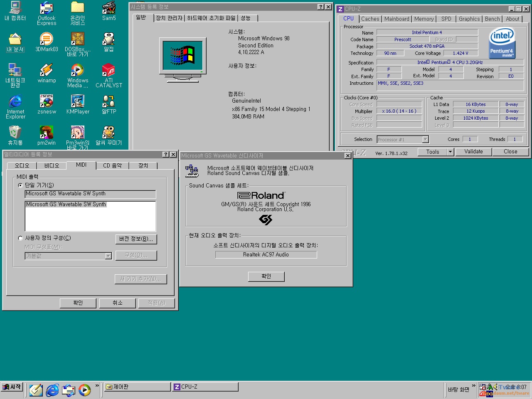Switch to the 오디오 tab
532x399 pixels.
pyautogui.click(x=22, y=165)
